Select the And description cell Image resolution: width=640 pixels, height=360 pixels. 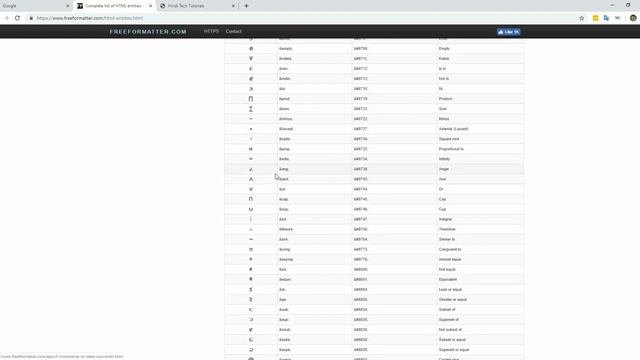[x=480, y=179]
